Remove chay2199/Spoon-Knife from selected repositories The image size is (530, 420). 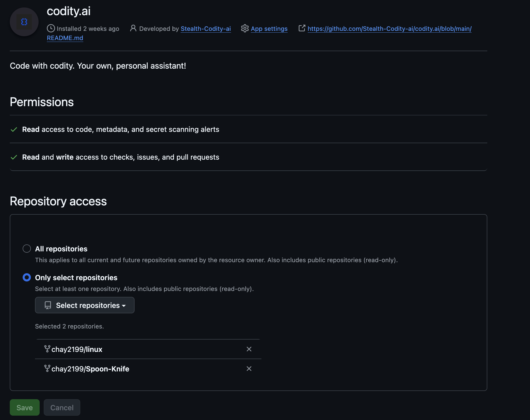(249, 369)
